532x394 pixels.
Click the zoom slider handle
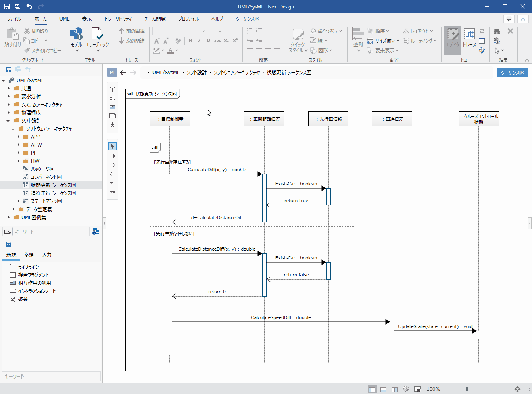(x=467, y=389)
